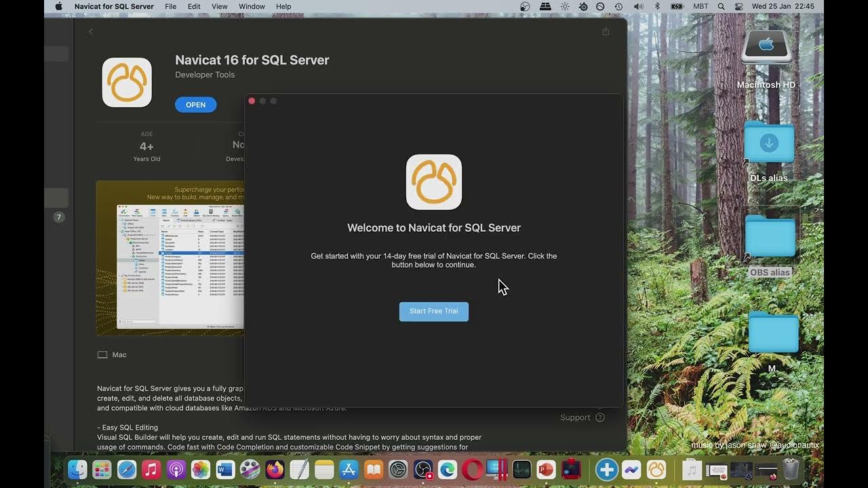Open the Window menu

[x=252, y=6]
